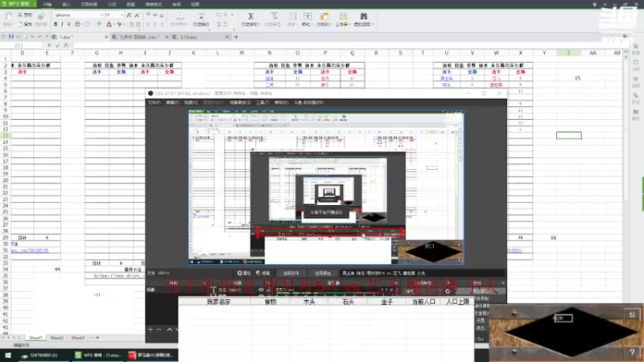The height and width of the screenshot is (362, 644).
Task: Click the save icon in quick access bar
Action: point(11,37)
